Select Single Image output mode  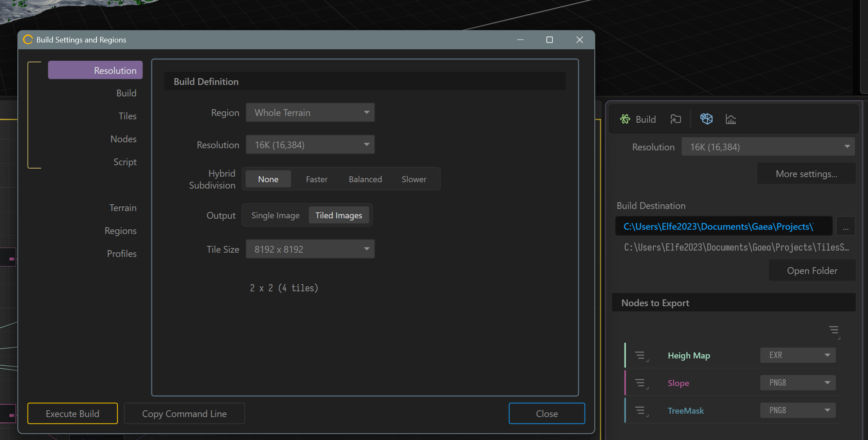275,215
